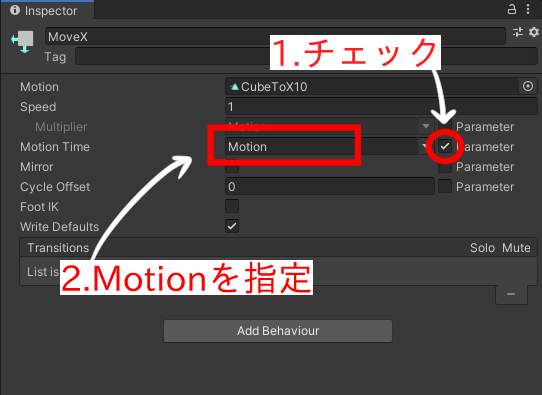Image resolution: width=542 pixels, height=395 pixels.
Task: Enable the Mirror Parameter checkbox
Action: 445,167
